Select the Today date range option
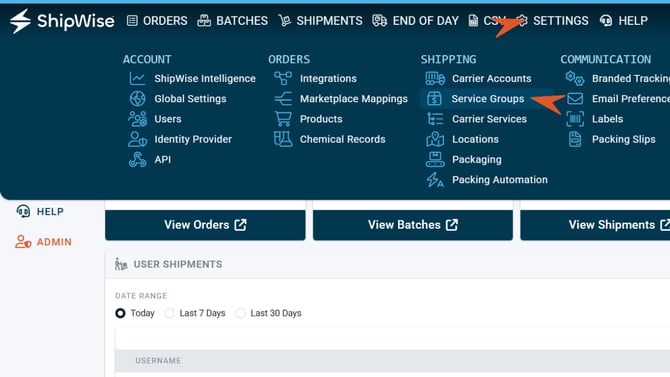Screen dimensions: 670x377 pos(120,313)
